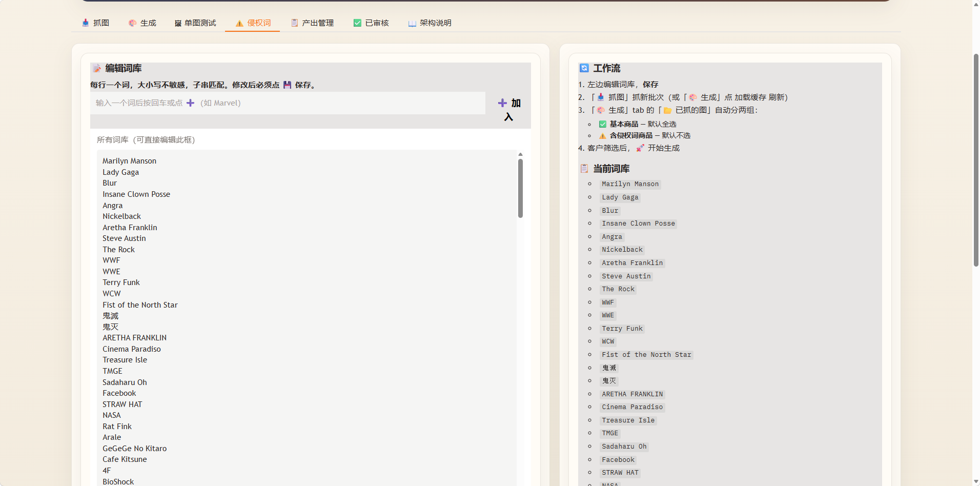
Task: Click 'Insane Clown Posse' in word list editor
Action: tap(136, 194)
